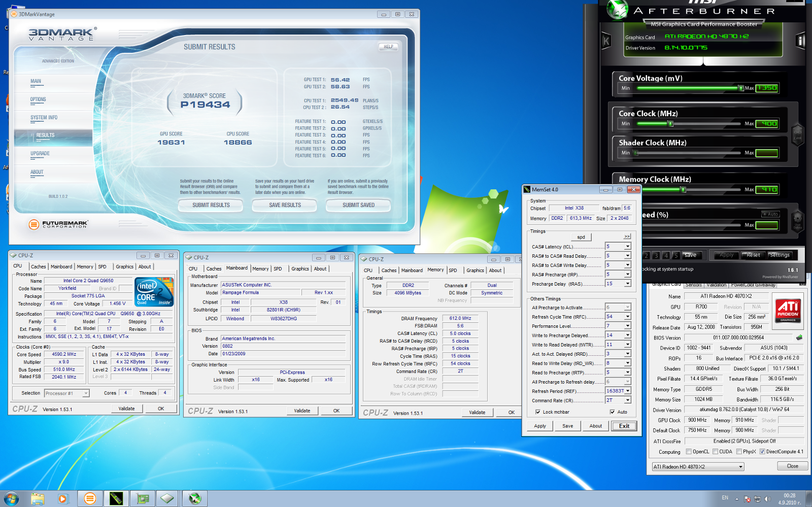Click GPU-Z BIOS save chip icon

(799, 337)
